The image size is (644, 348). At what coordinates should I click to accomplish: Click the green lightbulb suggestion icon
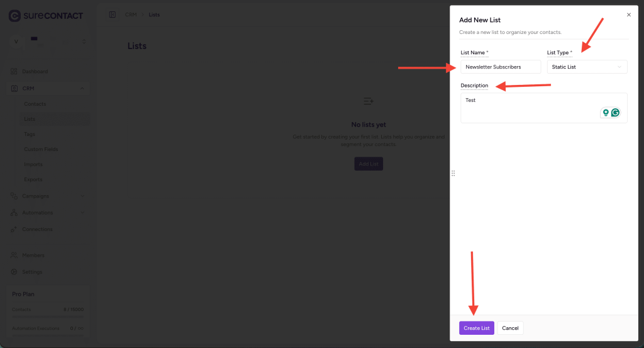tap(606, 113)
